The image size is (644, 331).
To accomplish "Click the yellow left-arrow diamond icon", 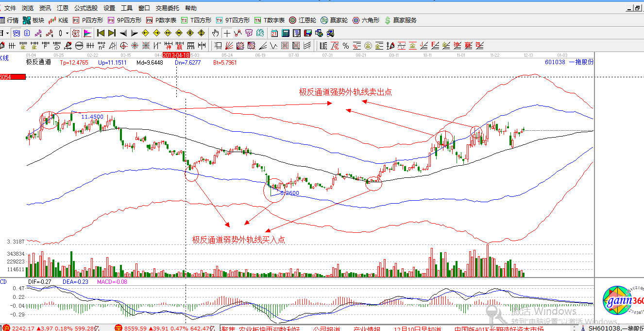I will [145, 33].
